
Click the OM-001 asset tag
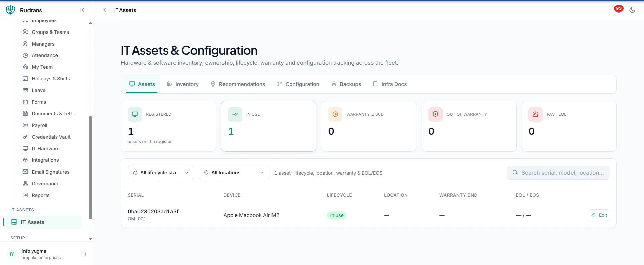coord(137,219)
